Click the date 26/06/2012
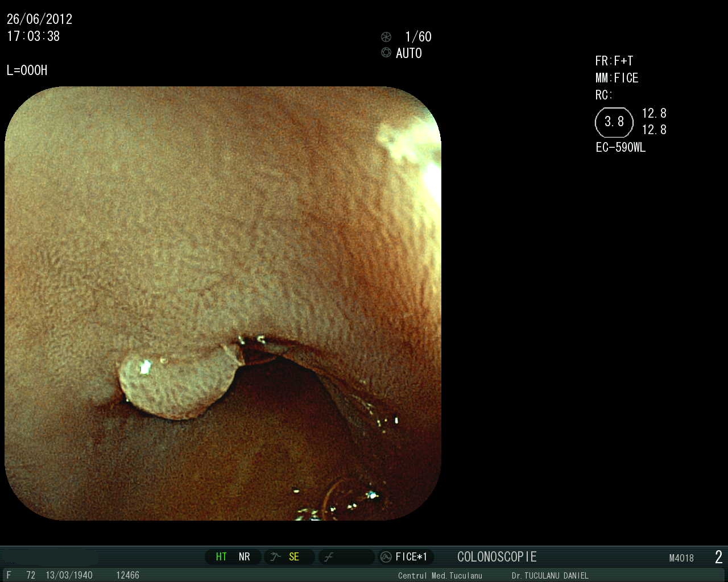 pyautogui.click(x=39, y=19)
